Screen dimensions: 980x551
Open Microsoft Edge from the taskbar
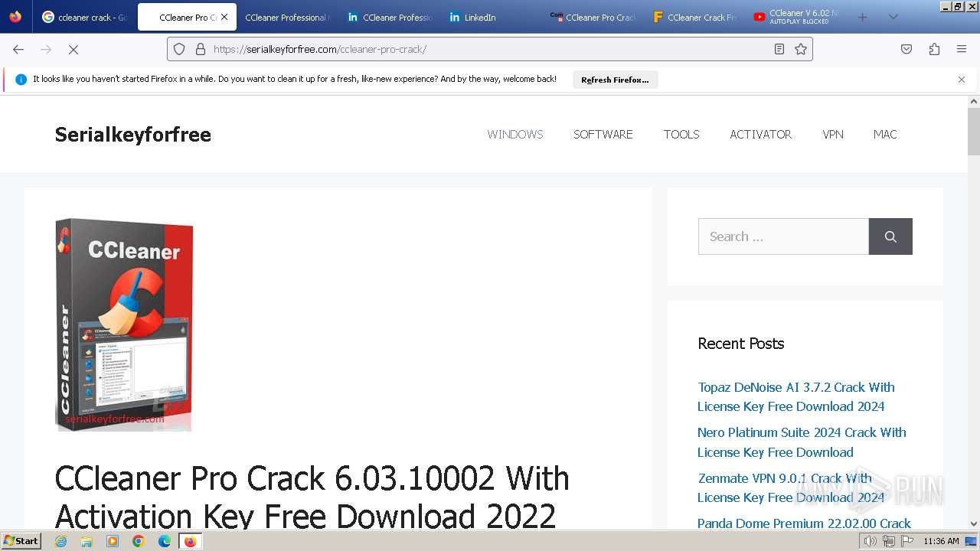[x=165, y=541]
